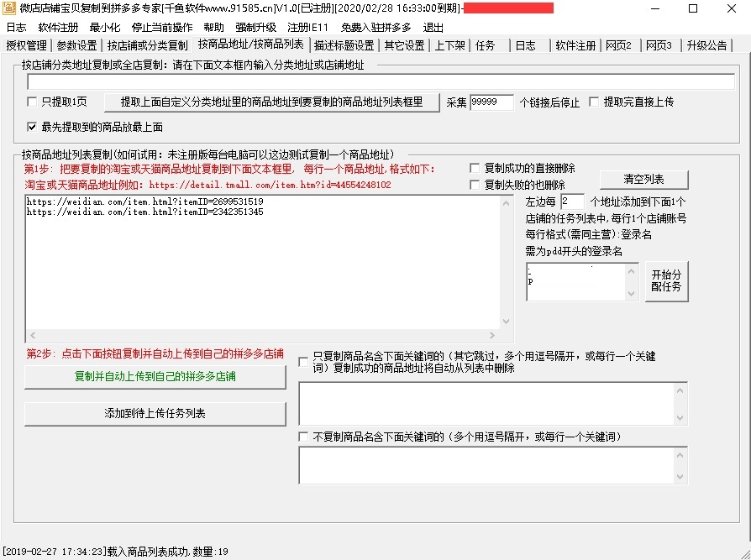Click the exclude-keywords text area
Screen dimensions: 751x560
coord(486,465)
